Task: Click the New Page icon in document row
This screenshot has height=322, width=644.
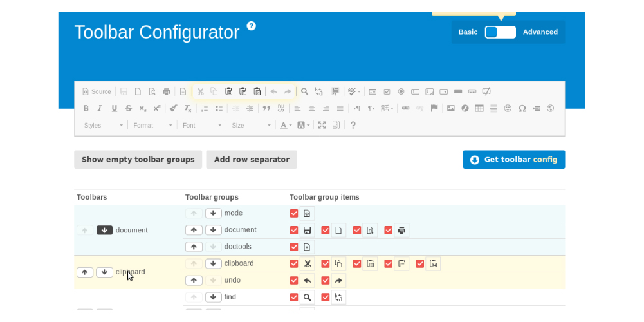Action: click(x=338, y=230)
